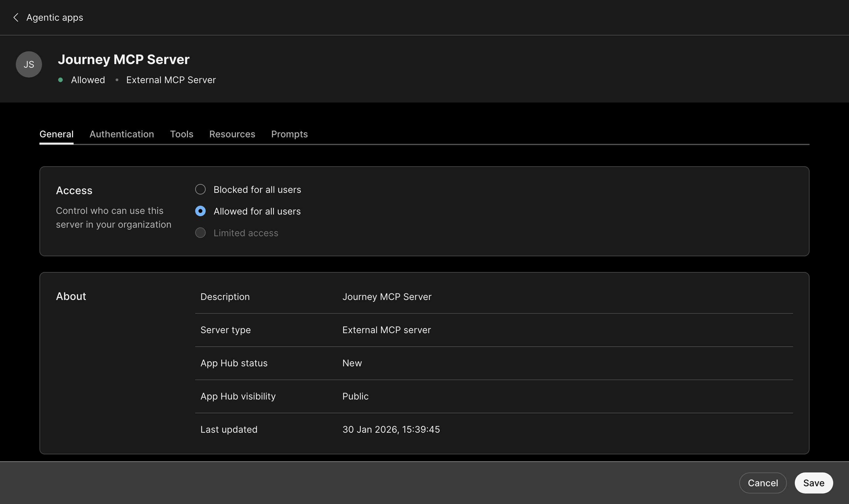
Task: Open the Tools tab
Action: [x=182, y=134]
